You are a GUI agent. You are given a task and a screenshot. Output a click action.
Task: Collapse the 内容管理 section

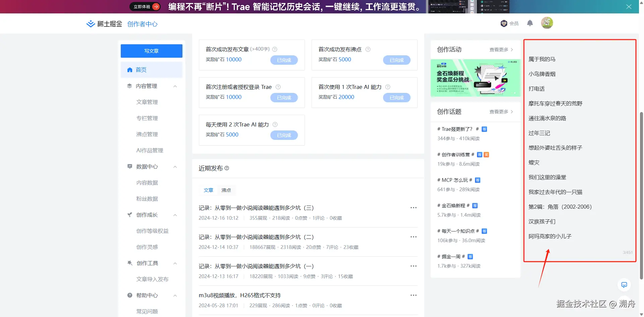175,86
